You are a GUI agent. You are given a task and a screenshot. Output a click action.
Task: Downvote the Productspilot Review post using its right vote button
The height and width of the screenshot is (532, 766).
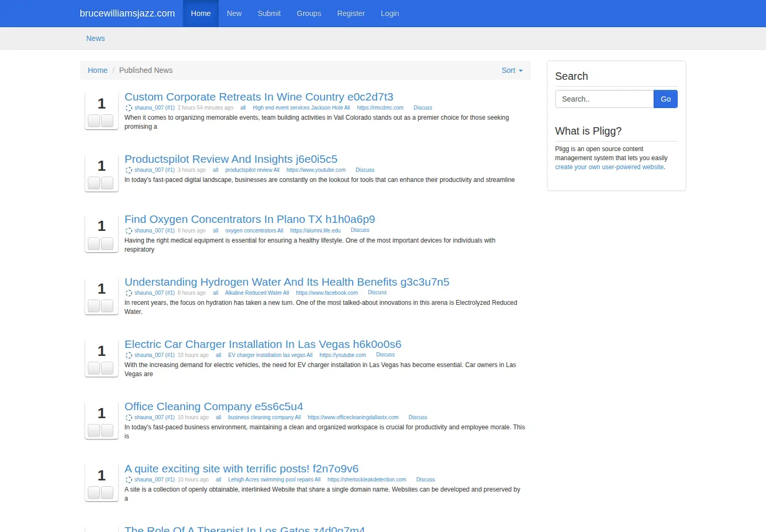pos(107,183)
